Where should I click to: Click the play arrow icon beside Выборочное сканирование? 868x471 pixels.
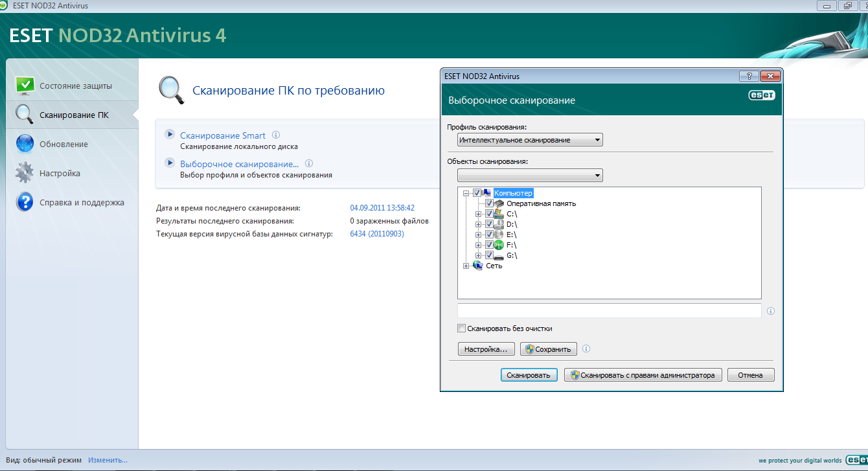point(170,163)
